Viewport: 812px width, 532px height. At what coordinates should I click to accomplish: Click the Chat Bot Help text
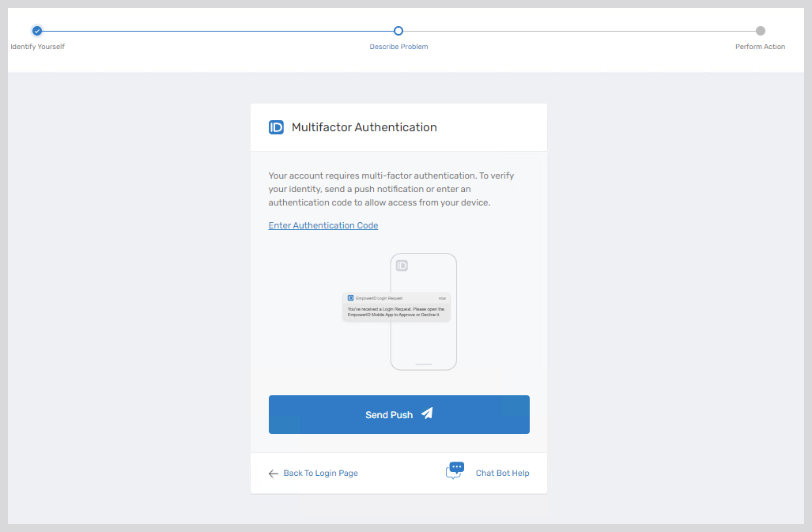click(503, 473)
